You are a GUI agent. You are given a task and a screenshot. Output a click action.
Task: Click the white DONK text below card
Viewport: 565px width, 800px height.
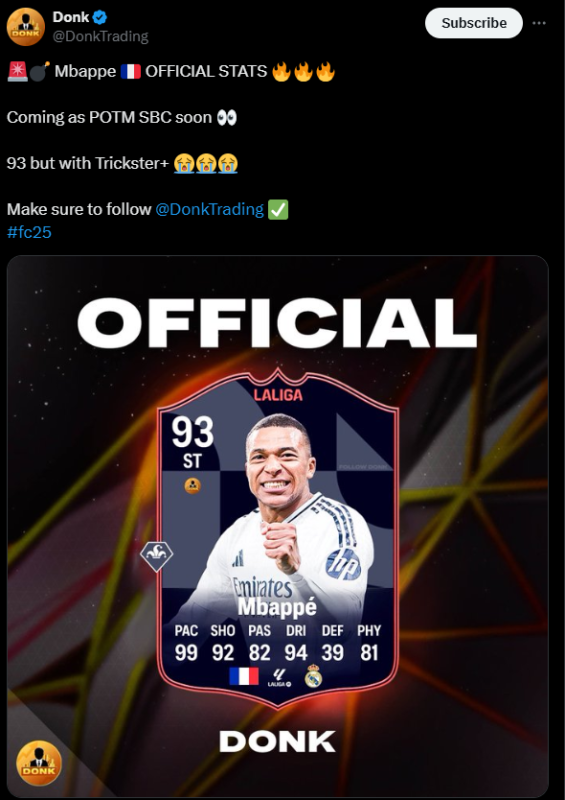click(278, 741)
